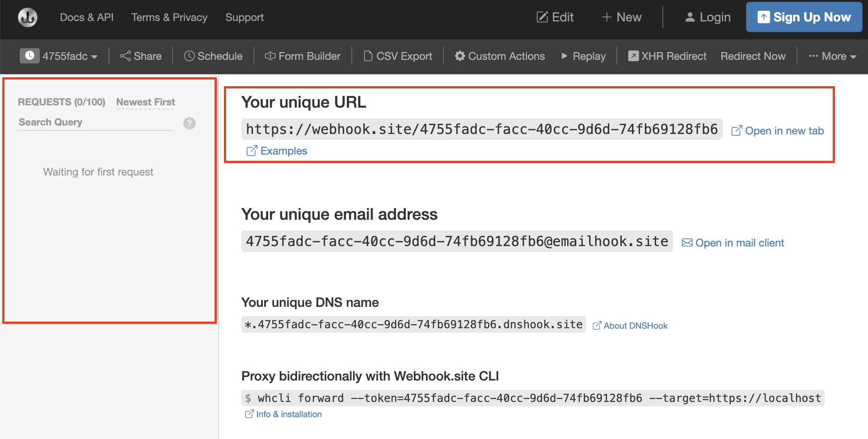Click CSV Export
The image size is (868, 439).
[x=398, y=56]
